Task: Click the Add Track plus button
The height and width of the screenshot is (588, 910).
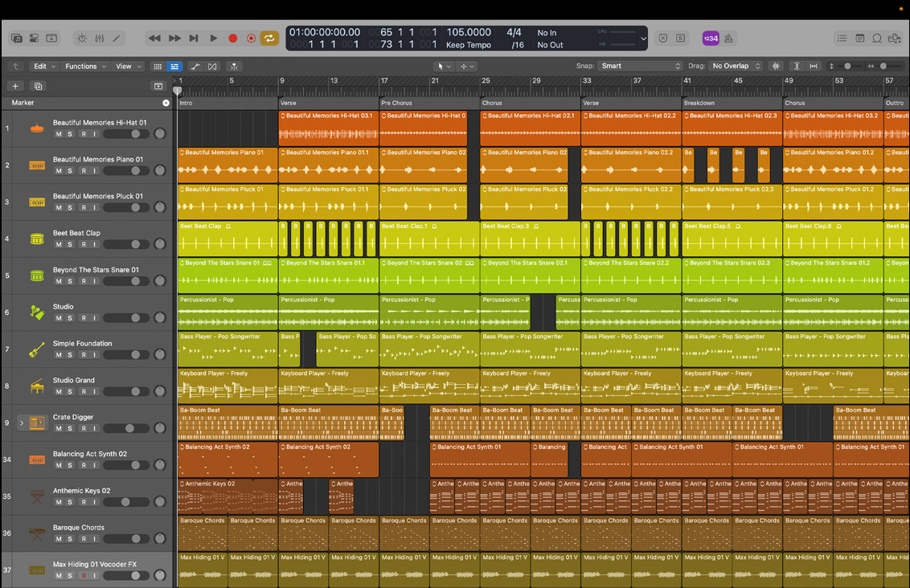Action: [x=15, y=86]
